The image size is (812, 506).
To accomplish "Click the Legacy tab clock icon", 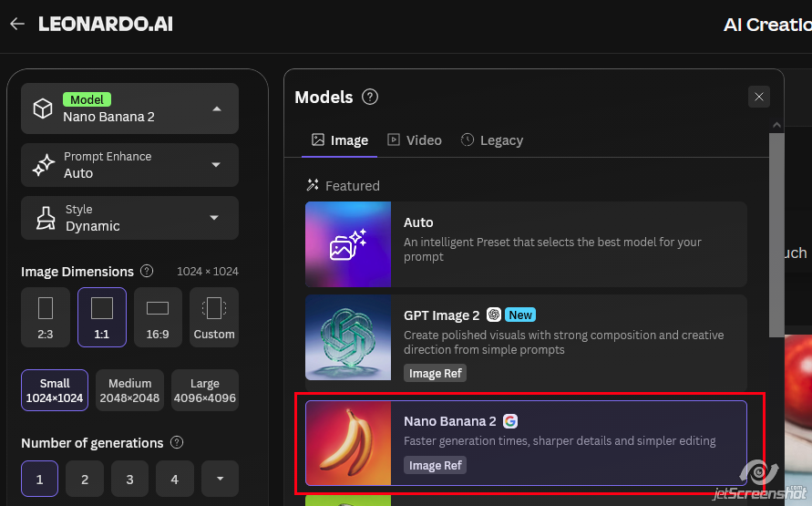I will click(468, 139).
